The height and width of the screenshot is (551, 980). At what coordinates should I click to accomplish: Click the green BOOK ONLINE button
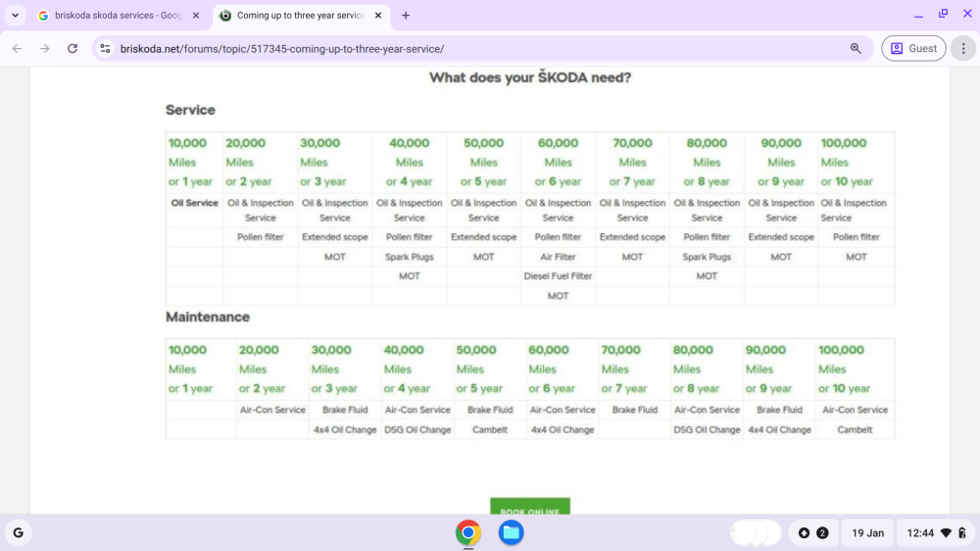530,506
